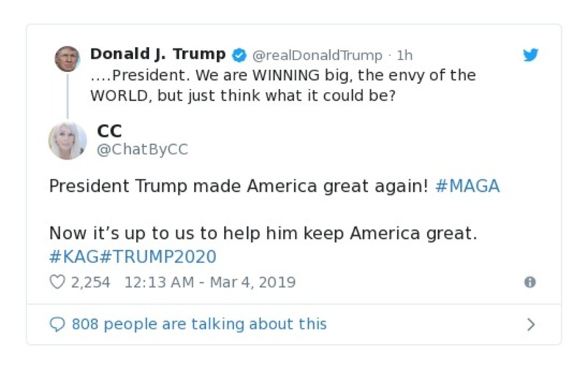Expand conversation with right chevron arrow

click(531, 324)
